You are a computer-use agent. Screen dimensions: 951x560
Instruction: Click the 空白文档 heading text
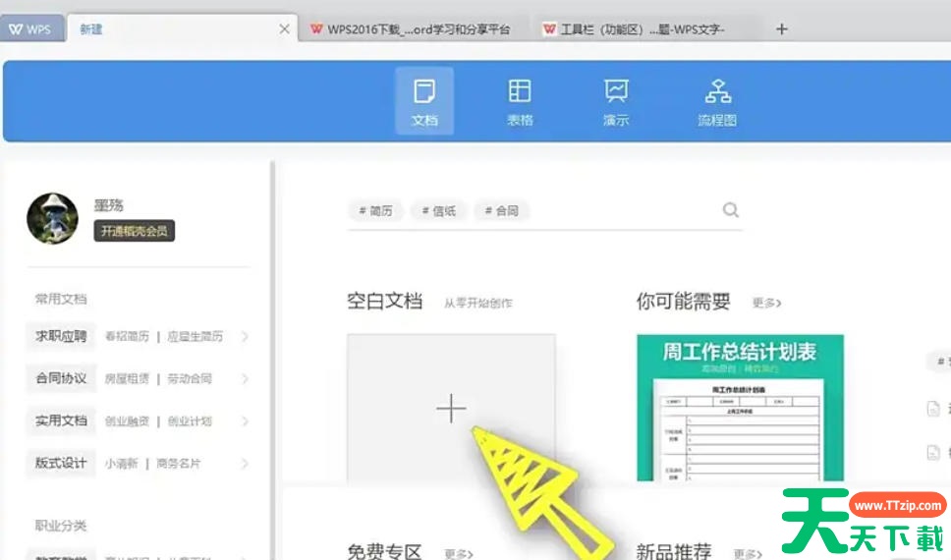pyautogui.click(x=384, y=301)
